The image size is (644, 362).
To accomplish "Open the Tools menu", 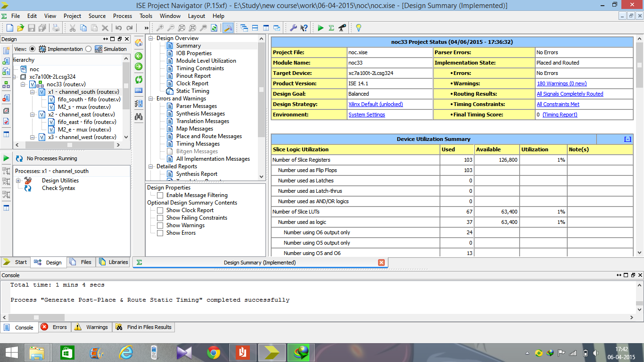I will coord(146,16).
